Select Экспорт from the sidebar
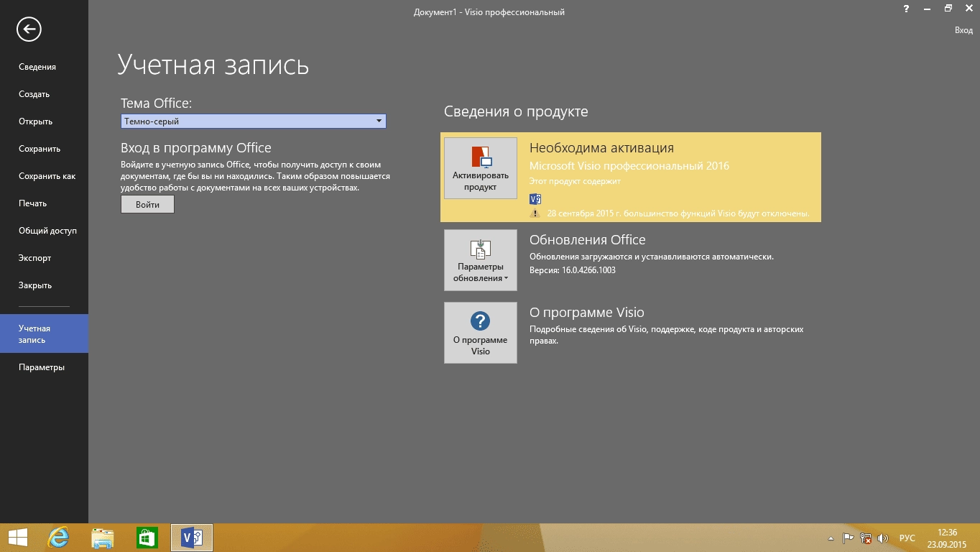Screen dimensions: 980x552 pos(34,258)
